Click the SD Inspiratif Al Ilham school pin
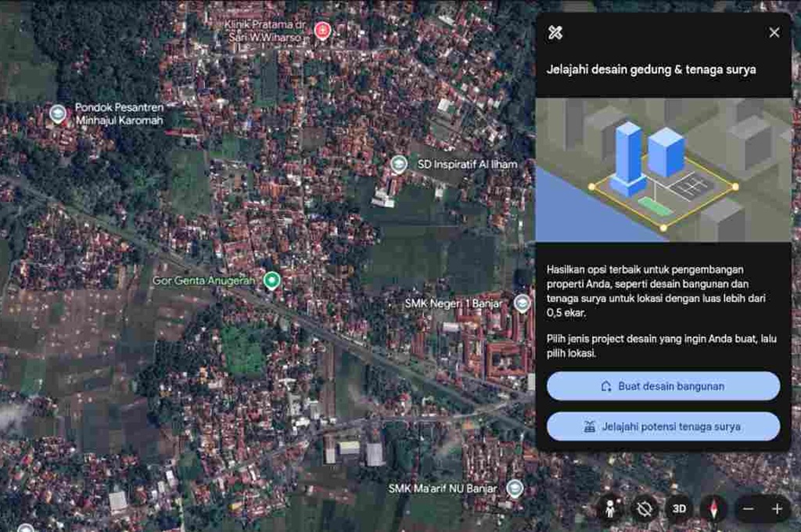The image size is (801, 532). [x=398, y=164]
